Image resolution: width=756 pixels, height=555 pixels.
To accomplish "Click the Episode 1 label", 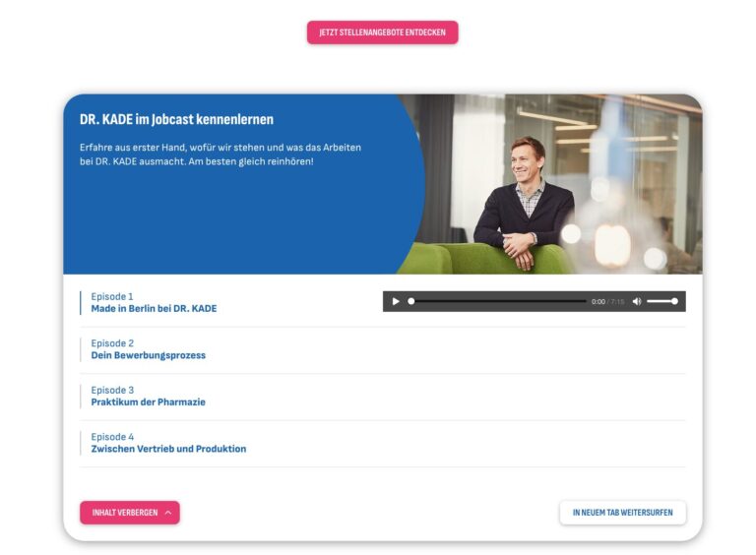I will point(112,297).
